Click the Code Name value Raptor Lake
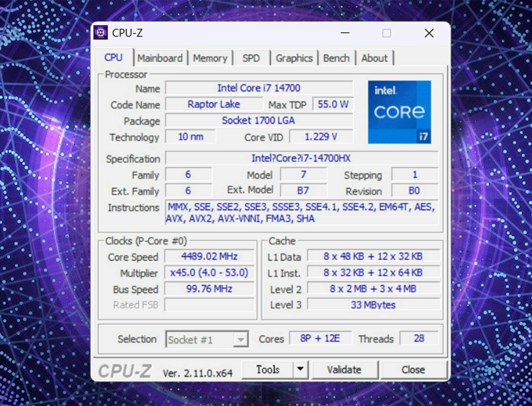This screenshot has height=406, width=532. point(214,104)
